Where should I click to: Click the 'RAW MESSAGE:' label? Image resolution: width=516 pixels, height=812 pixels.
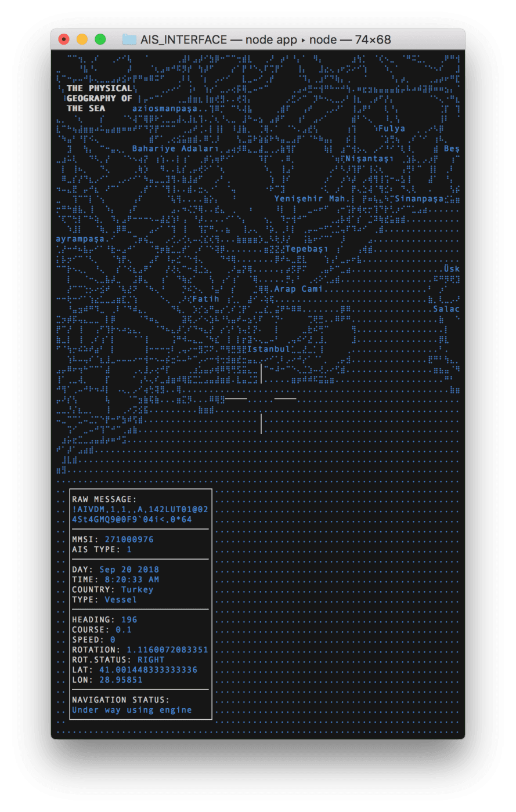104,499
